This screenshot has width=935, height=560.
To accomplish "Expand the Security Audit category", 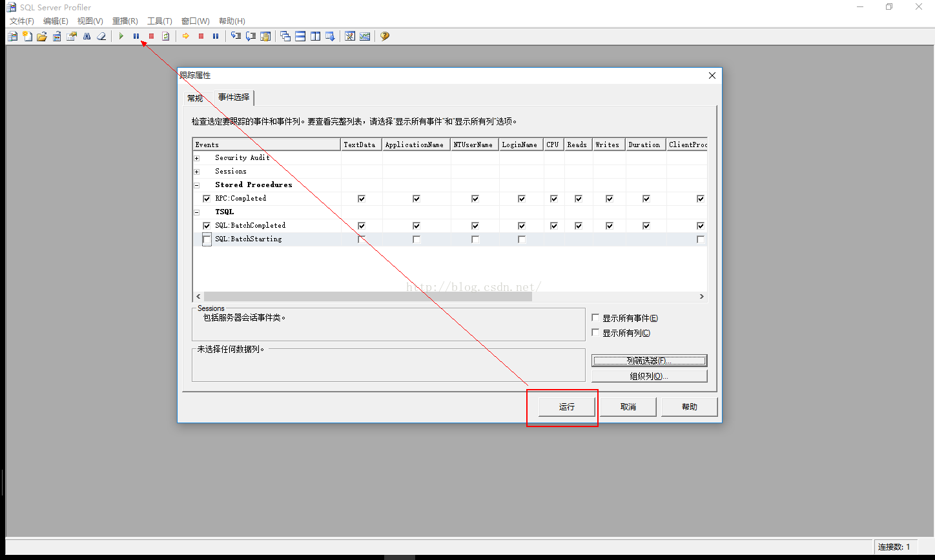I will [197, 158].
